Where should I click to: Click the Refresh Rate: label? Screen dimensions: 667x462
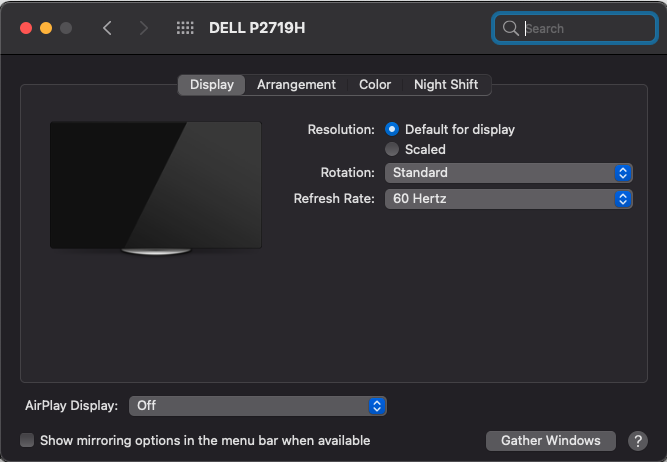[x=334, y=199]
